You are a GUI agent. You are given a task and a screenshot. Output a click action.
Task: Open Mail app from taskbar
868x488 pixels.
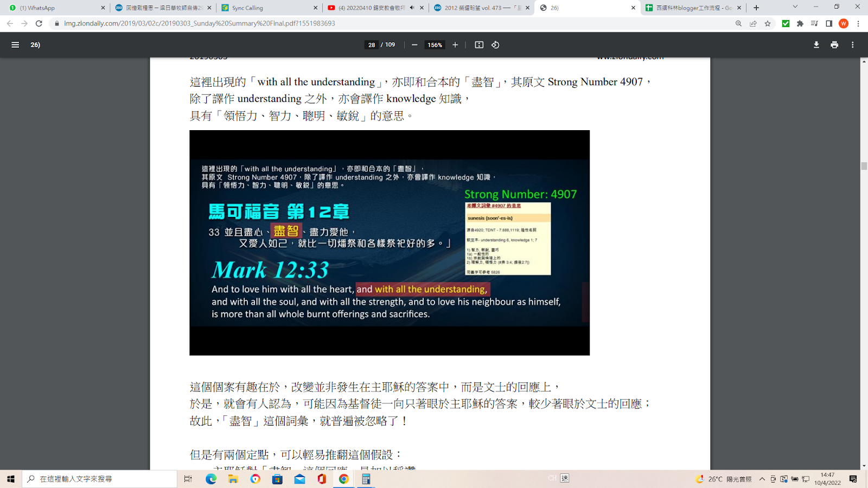point(299,479)
